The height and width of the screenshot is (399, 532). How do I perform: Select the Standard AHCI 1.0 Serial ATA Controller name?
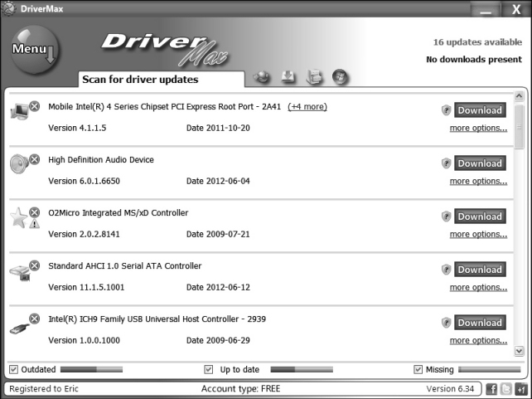(125, 266)
